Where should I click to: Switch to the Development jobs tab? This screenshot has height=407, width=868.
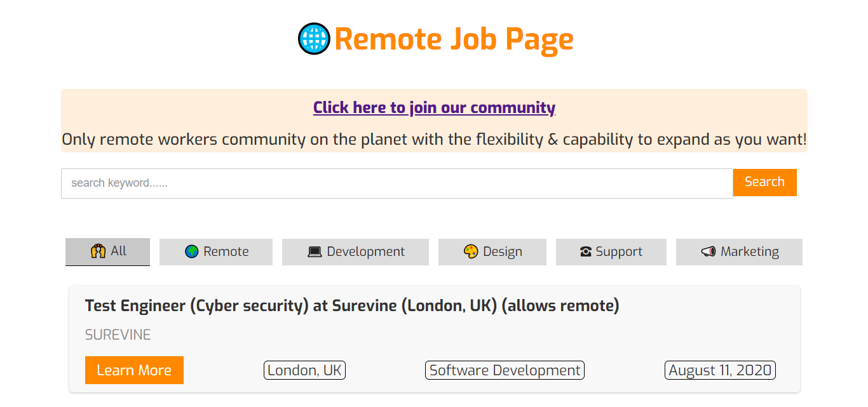(356, 252)
